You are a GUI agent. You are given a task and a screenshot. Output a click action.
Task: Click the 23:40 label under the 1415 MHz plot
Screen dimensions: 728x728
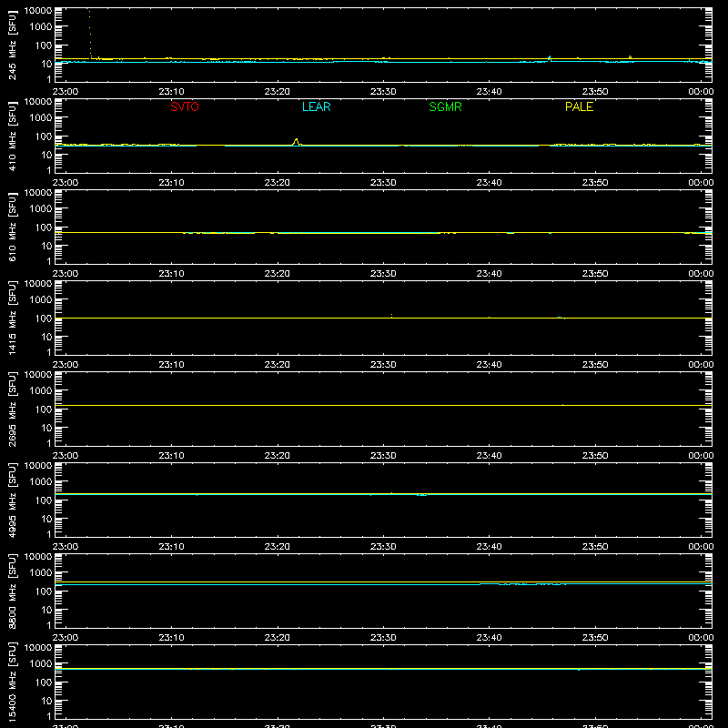(489, 365)
